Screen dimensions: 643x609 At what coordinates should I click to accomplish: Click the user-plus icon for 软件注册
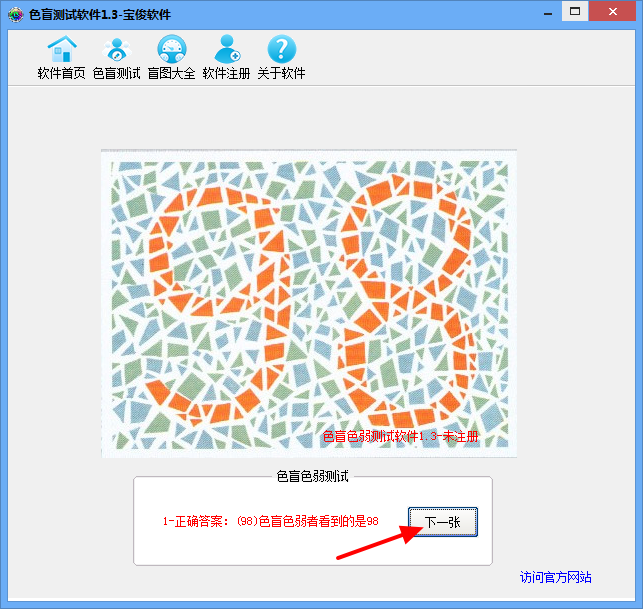click(227, 49)
